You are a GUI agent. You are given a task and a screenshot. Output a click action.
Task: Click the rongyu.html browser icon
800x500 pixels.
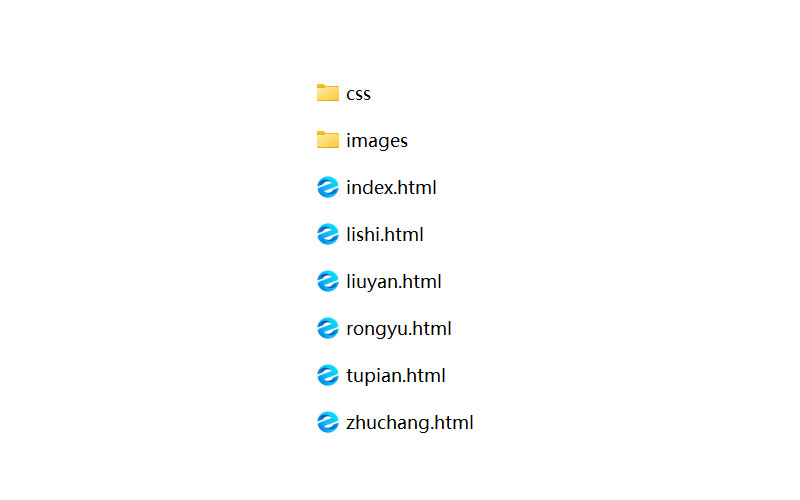tap(328, 328)
